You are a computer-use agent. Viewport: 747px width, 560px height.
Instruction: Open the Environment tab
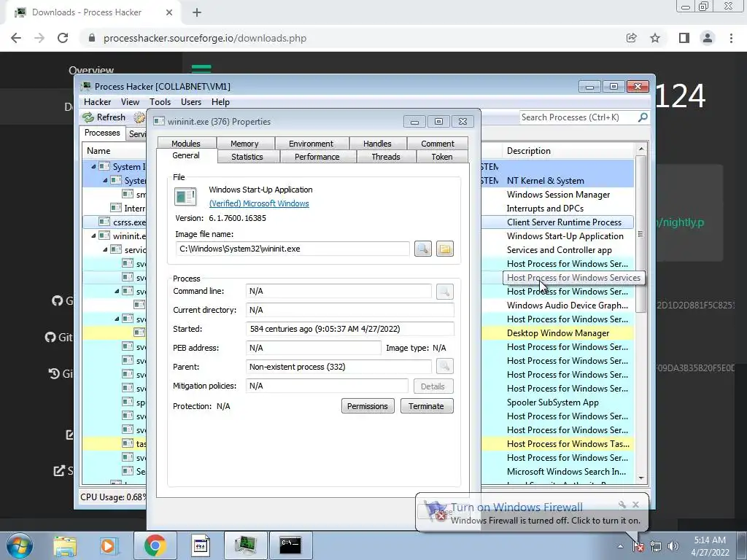[x=311, y=144]
